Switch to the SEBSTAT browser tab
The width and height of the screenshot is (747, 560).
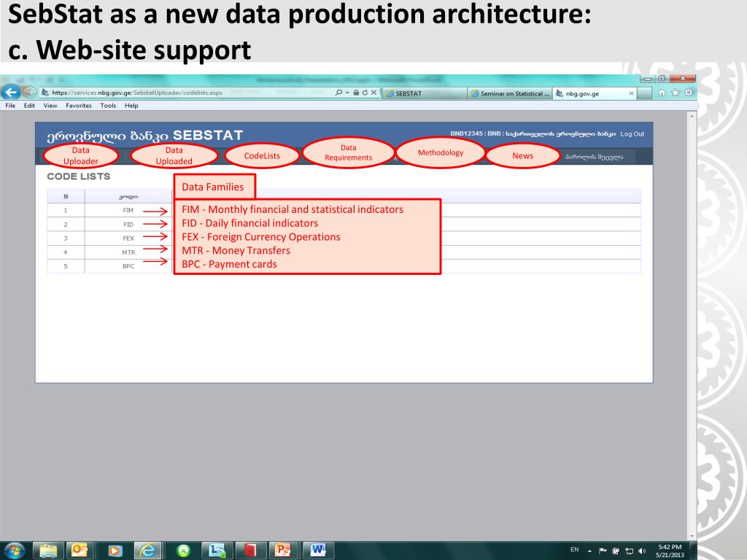point(424,93)
